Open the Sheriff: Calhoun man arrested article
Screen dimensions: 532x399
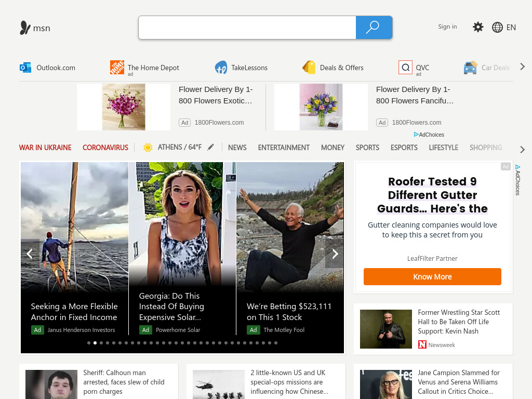click(124, 382)
